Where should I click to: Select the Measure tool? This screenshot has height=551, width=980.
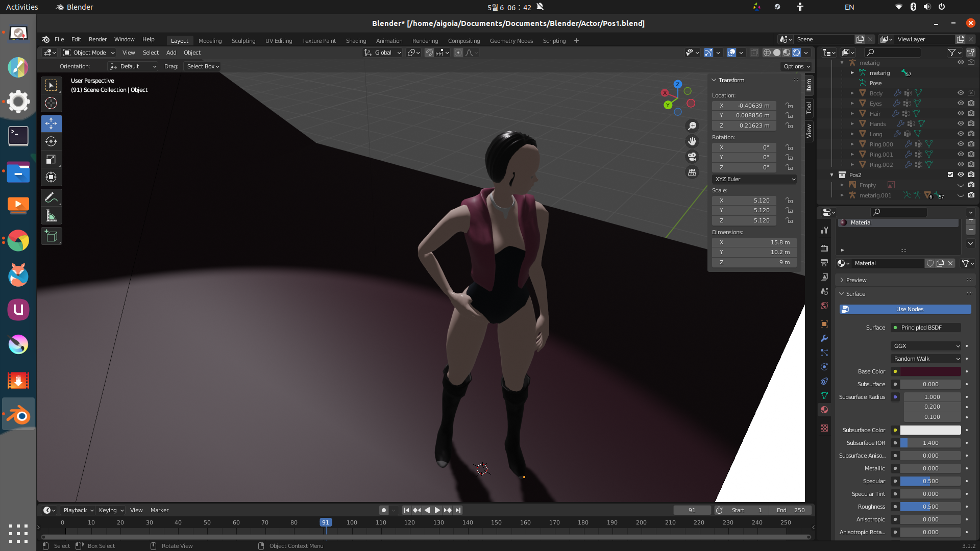tap(51, 215)
